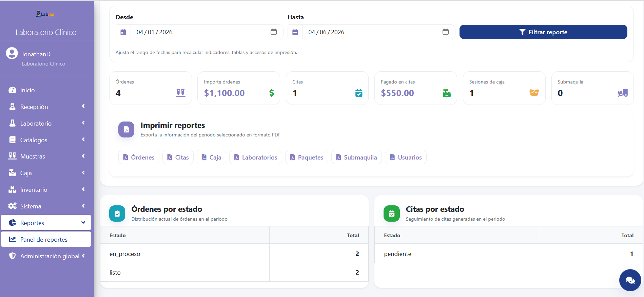Export the Citas PDF report
The image size is (644, 297).
[178, 157]
